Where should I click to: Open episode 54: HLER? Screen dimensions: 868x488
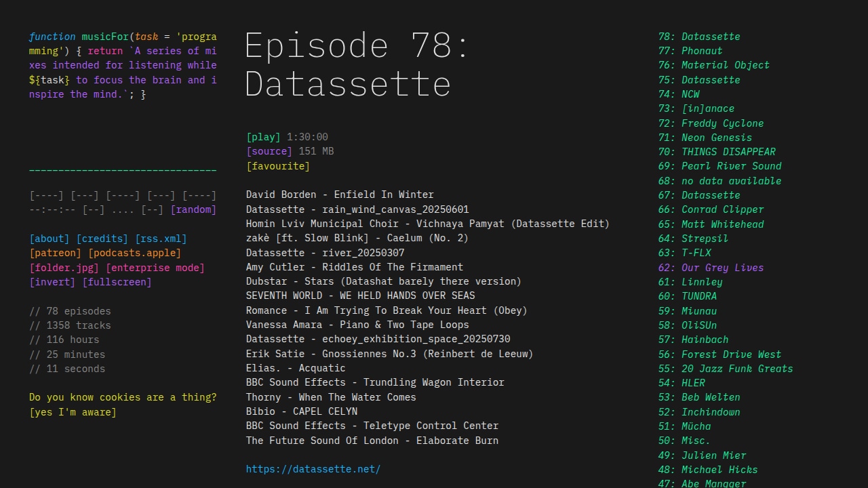pos(682,383)
